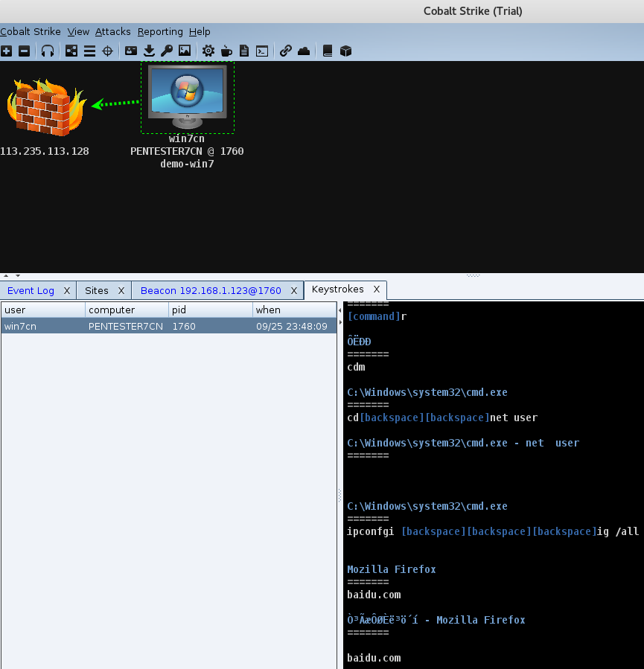
Task: Collapse top pane with the up arrow
Action: (x=6, y=275)
